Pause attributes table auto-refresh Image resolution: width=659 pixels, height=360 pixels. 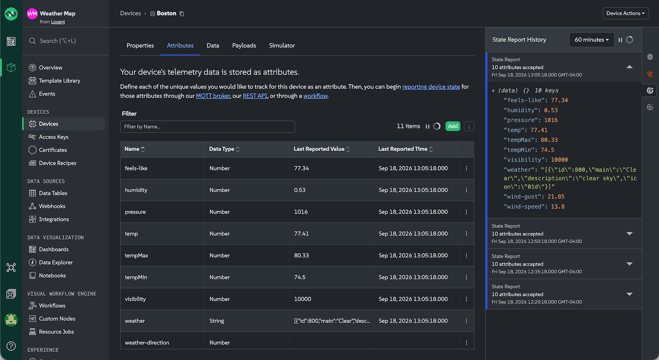pos(427,126)
